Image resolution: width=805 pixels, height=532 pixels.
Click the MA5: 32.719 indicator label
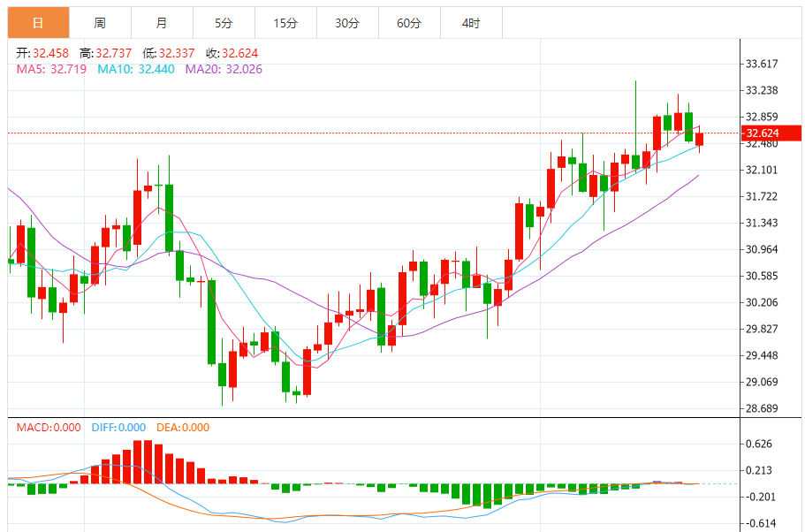(x=51, y=69)
